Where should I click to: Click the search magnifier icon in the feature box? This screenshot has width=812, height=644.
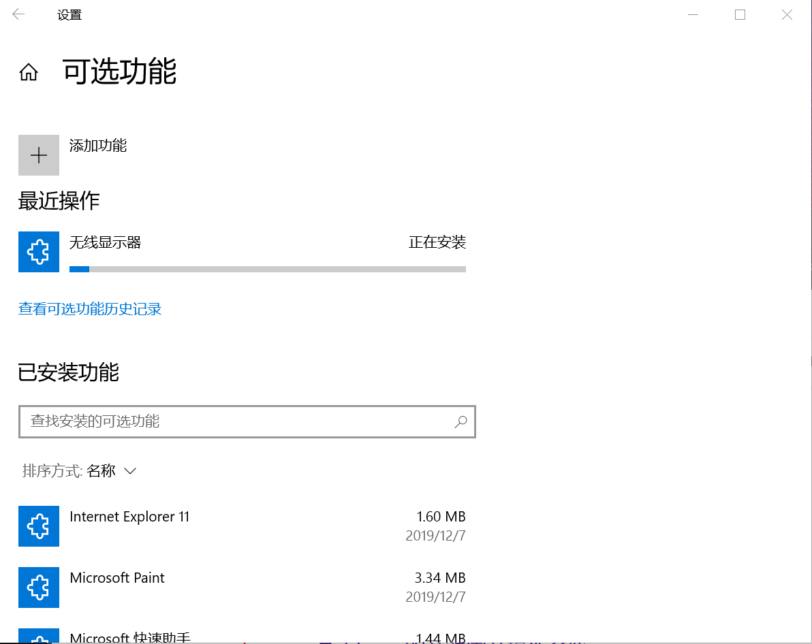click(460, 422)
